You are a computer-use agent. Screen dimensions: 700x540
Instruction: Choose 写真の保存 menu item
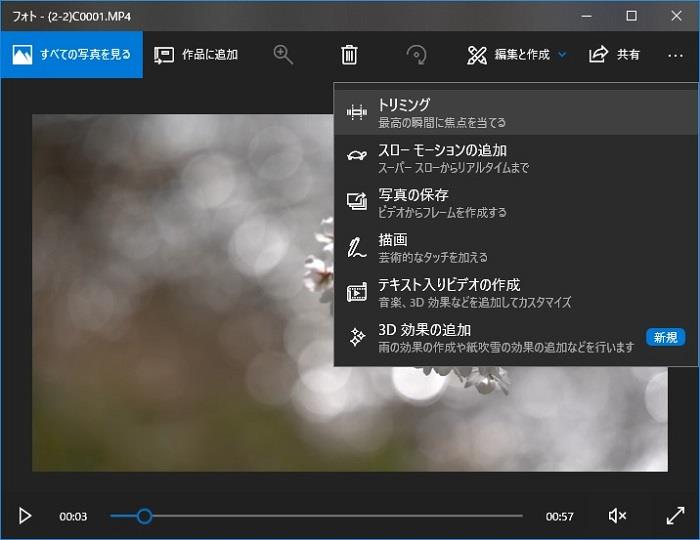(x=516, y=203)
